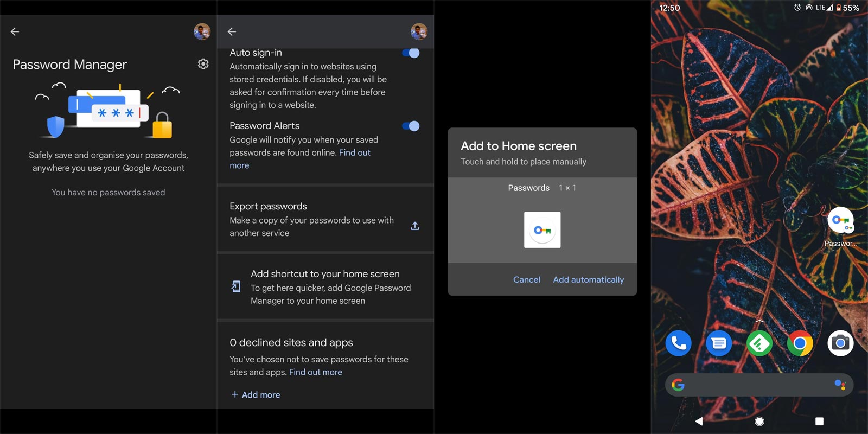Cancel the Add to Home screen dialog
The width and height of the screenshot is (868, 434).
tap(527, 279)
